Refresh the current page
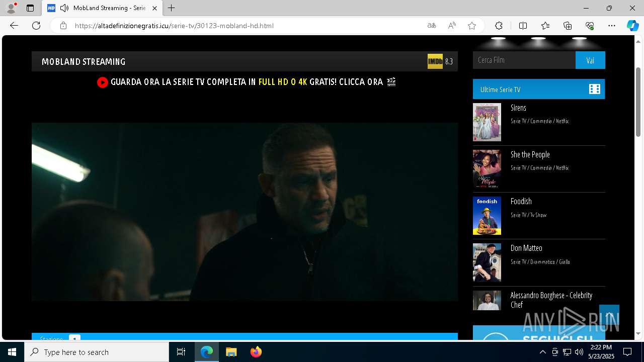The height and width of the screenshot is (362, 644). [x=36, y=26]
